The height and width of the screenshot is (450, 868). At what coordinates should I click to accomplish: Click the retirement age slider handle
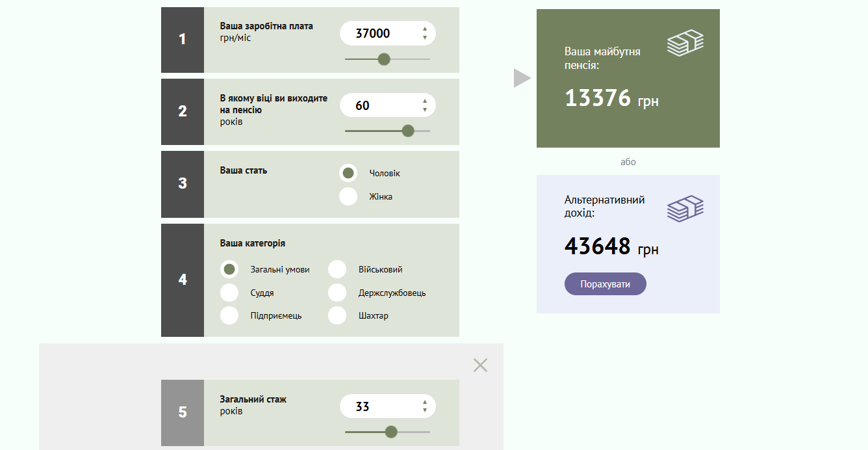[408, 131]
